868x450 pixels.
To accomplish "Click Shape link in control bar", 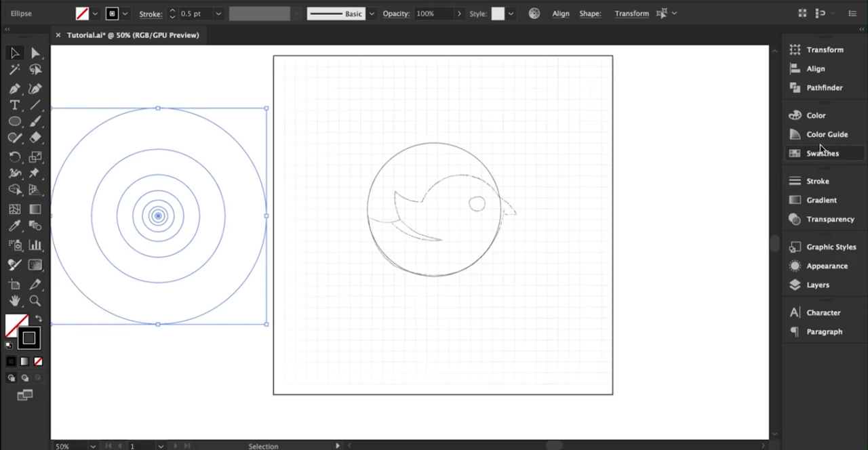I will [x=590, y=14].
